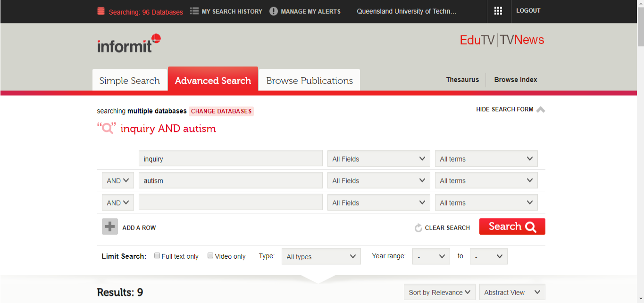Open the AND operator dropdown for autism row
The image size is (644, 303).
pyautogui.click(x=118, y=180)
